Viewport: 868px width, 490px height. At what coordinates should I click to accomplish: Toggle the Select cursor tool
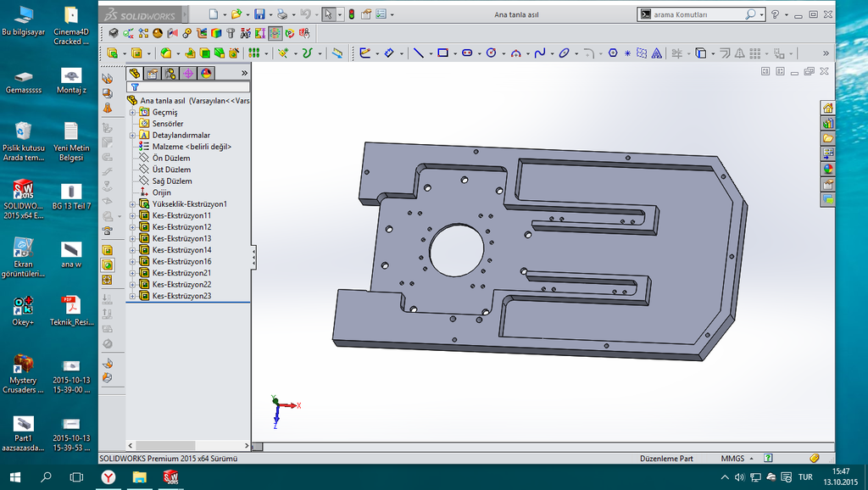pos(328,14)
